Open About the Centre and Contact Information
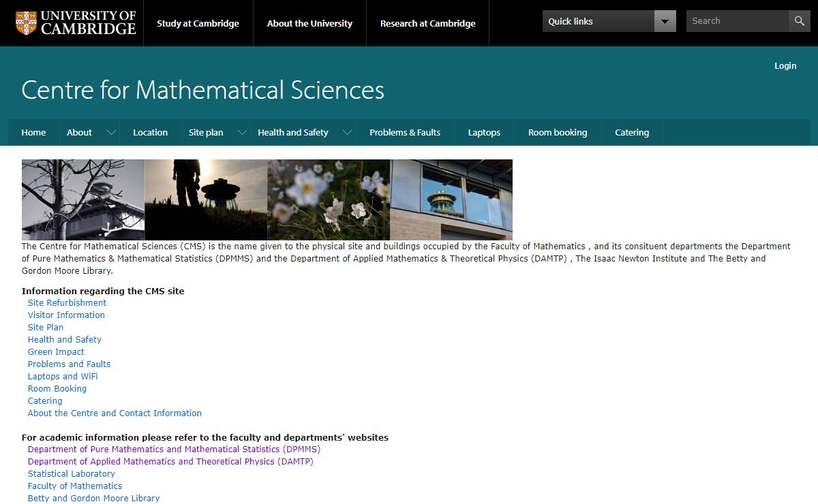Image resolution: width=818 pixels, height=504 pixels. point(115,413)
